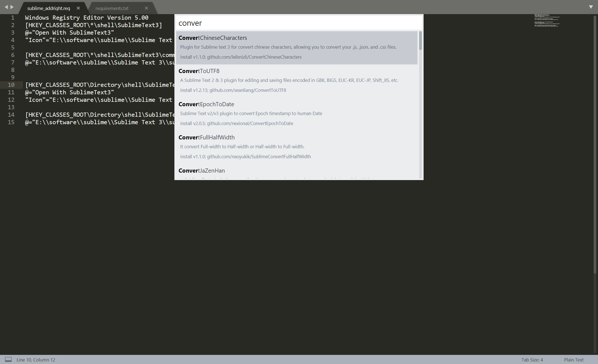The height and width of the screenshot is (364, 598).
Task: Click the package search input field
Action: (298, 23)
